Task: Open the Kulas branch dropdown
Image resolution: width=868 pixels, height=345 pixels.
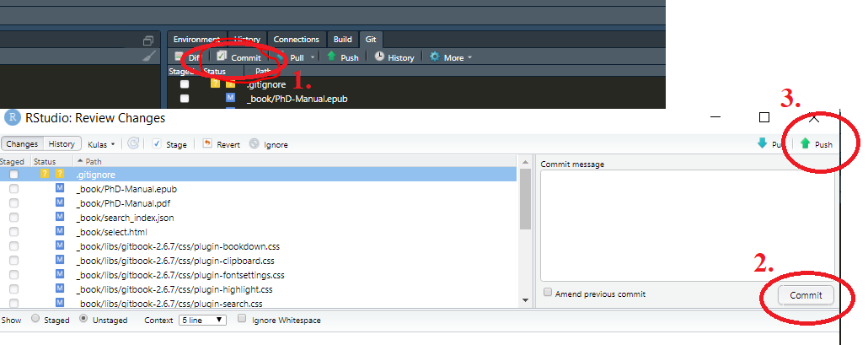Action: (102, 144)
